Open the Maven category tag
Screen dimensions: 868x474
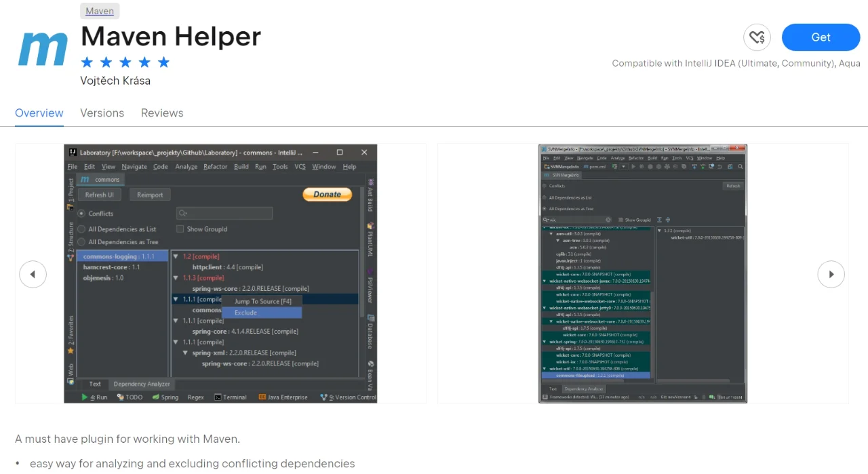[x=100, y=11]
